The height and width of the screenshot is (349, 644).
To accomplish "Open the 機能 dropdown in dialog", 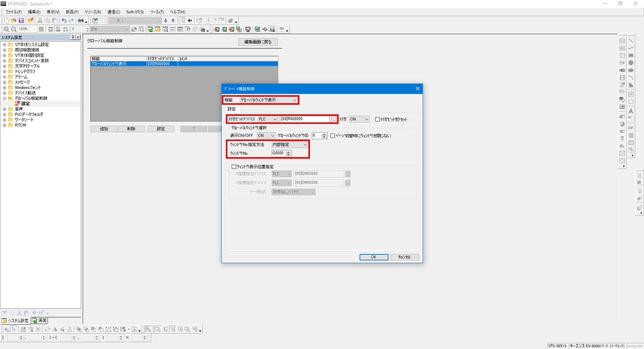I will [269, 100].
